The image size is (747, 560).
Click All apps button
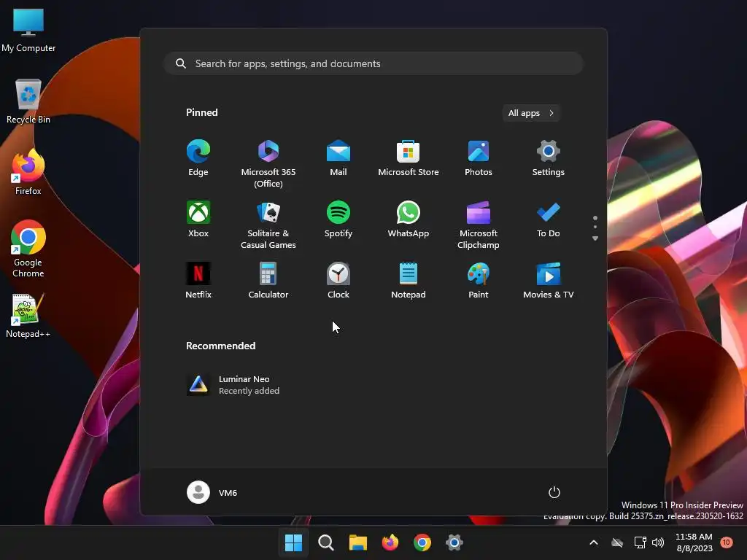pos(531,113)
